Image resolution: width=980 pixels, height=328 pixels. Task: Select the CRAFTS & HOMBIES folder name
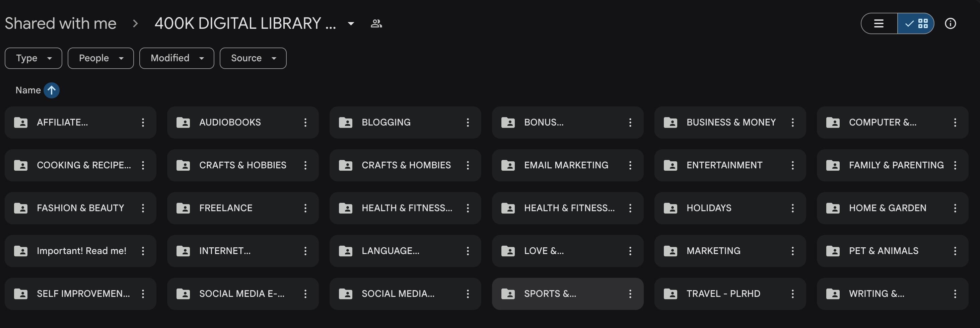click(406, 165)
